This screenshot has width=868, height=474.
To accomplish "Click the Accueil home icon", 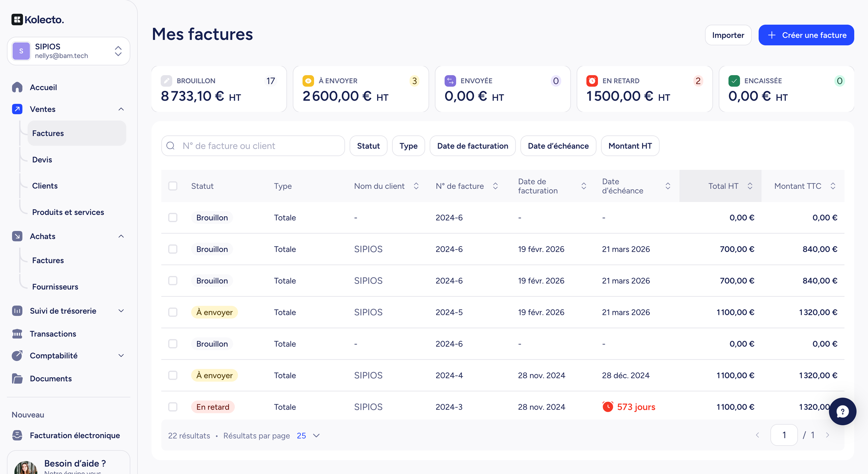I will (x=17, y=87).
